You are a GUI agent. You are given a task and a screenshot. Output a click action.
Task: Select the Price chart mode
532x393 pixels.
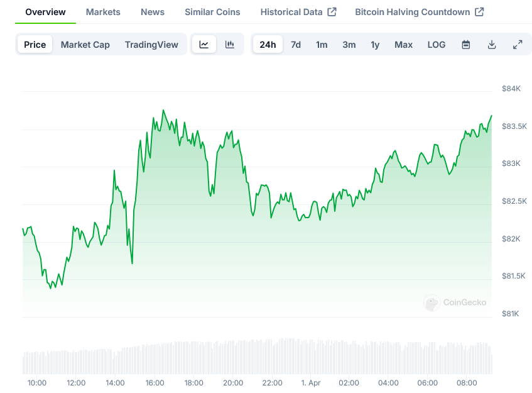[35, 45]
